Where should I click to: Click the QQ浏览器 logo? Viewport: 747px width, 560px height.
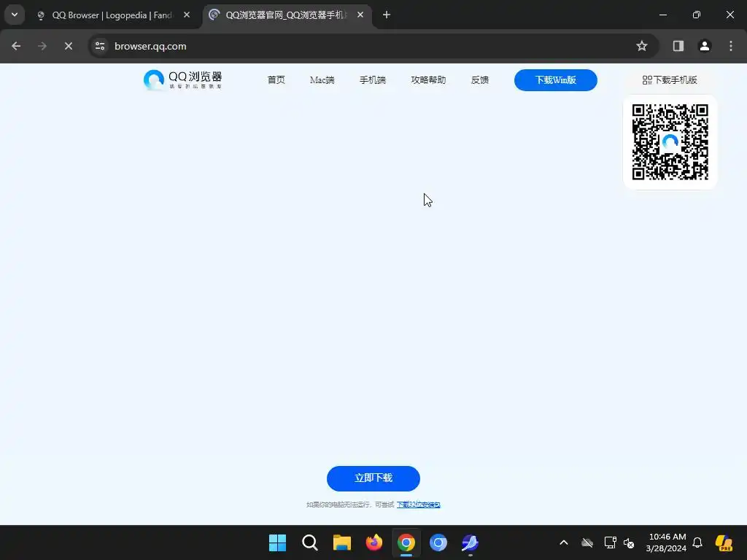coord(183,80)
